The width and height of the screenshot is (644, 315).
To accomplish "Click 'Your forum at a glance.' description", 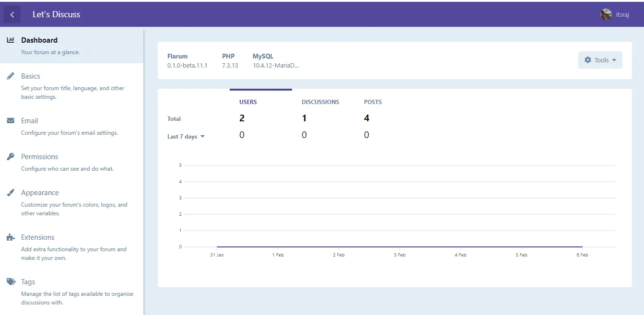I will (x=50, y=52).
